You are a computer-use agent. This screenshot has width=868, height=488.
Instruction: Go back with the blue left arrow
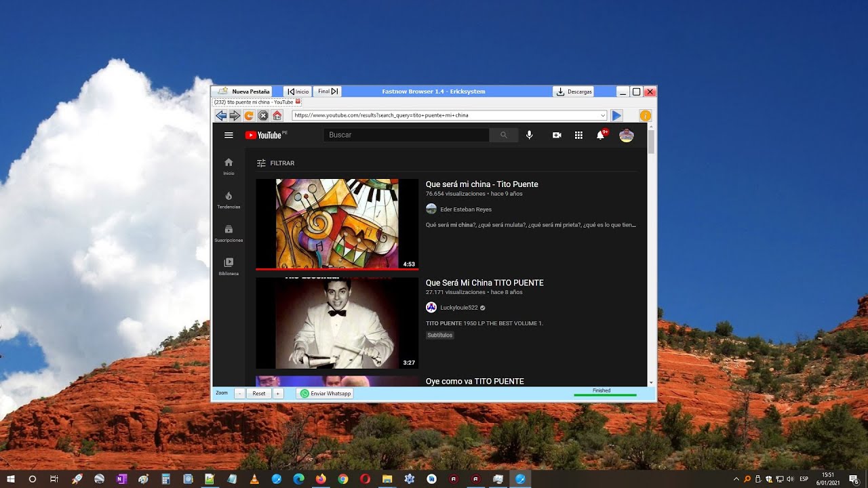point(221,116)
